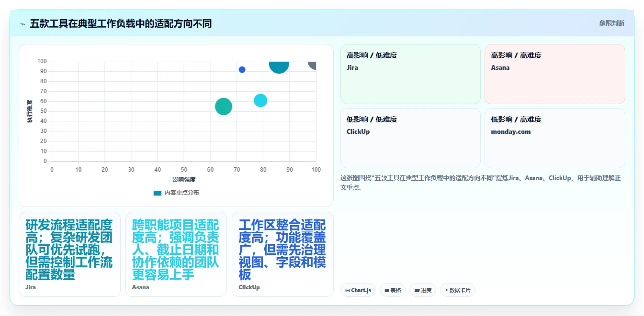
Task: Select the green bubble in the chart
Action: click(x=224, y=106)
